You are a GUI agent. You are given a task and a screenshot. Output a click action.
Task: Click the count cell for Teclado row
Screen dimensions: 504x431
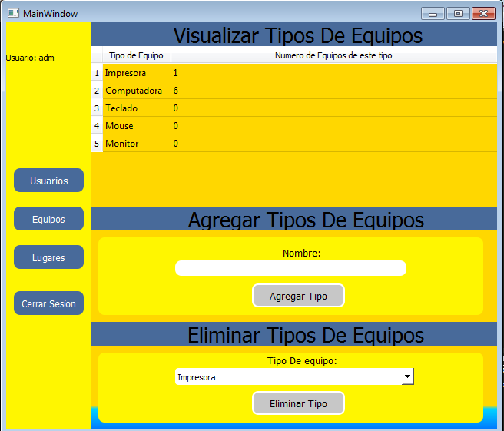click(x=334, y=108)
